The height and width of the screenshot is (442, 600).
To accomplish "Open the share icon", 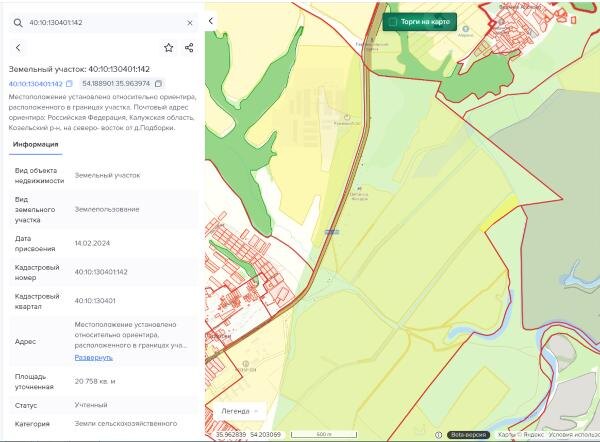I will (189, 48).
